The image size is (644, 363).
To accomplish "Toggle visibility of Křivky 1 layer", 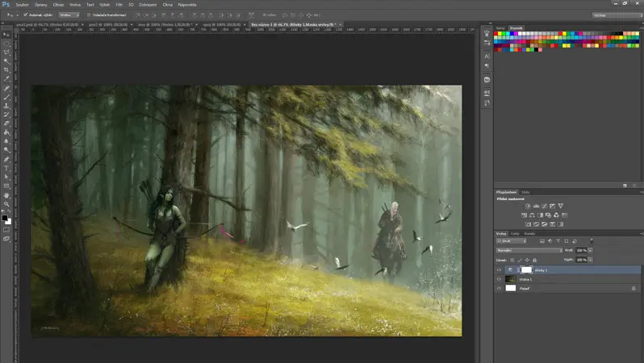I will (499, 269).
